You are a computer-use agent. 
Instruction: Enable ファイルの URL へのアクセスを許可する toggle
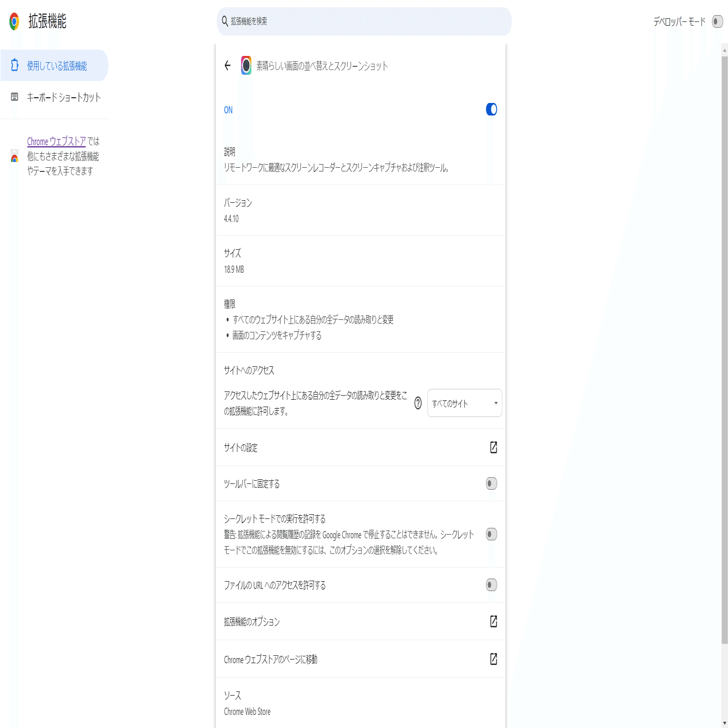(x=491, y=585)
